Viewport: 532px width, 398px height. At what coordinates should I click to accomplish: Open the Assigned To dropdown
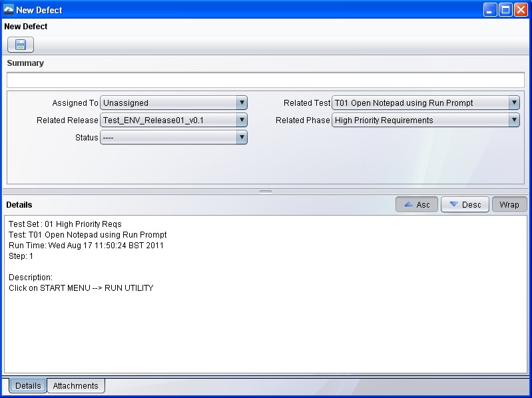(174, 102)
